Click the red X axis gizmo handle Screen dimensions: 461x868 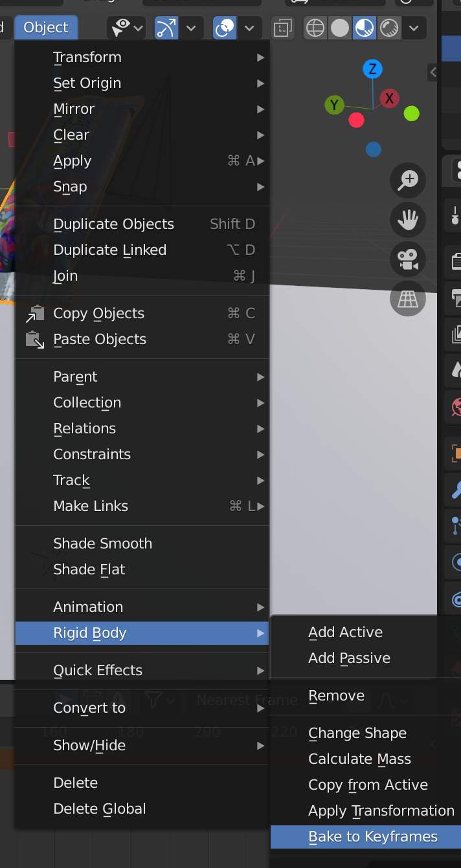(x=389, y=99)
